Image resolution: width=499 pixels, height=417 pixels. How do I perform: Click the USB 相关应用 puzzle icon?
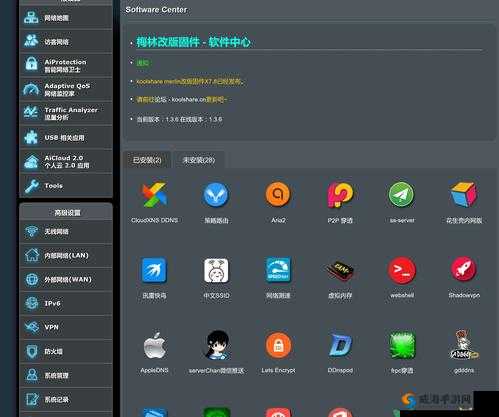tap(31, 137)
